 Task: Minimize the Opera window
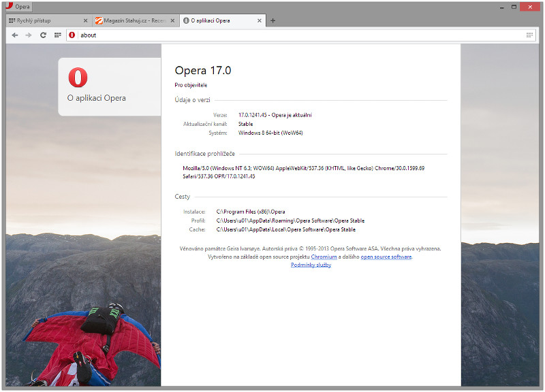click(x=502, y=7)
